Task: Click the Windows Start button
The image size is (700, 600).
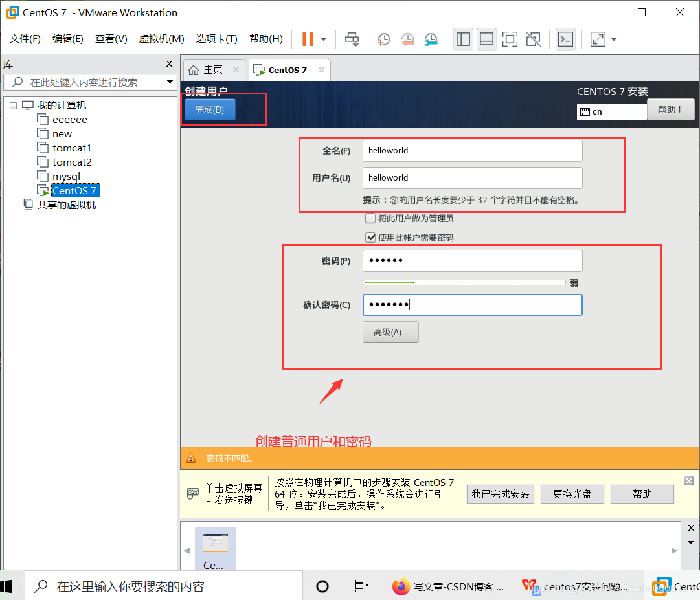Action: [6, 586]
